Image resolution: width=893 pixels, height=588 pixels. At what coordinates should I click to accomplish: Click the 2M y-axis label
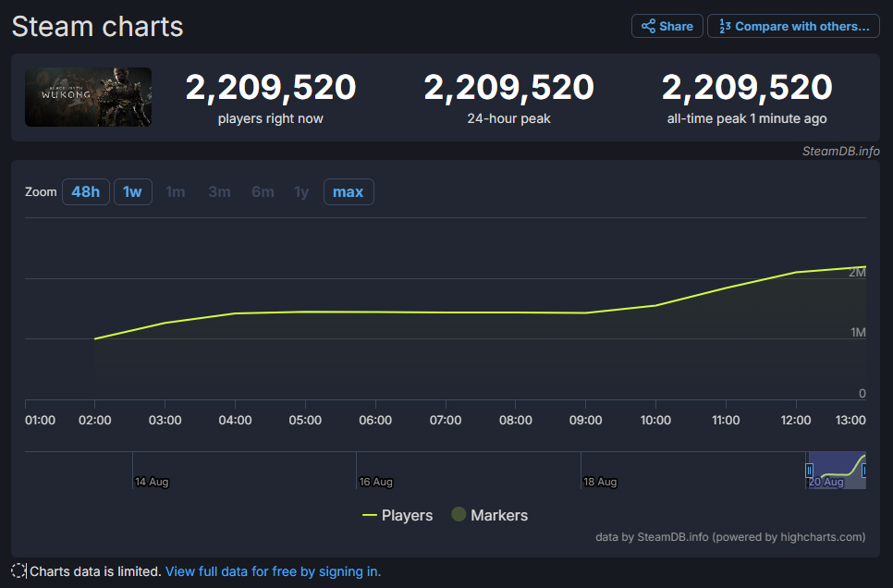click(857, 273)
